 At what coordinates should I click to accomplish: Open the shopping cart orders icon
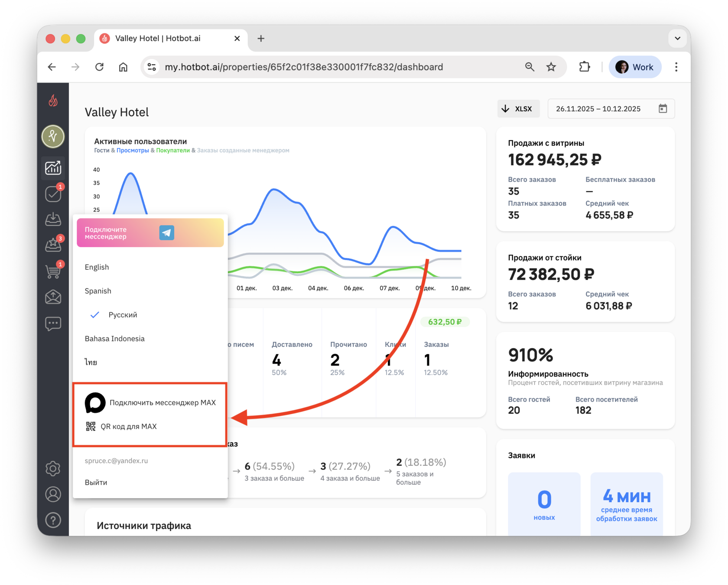click(53, 271)
